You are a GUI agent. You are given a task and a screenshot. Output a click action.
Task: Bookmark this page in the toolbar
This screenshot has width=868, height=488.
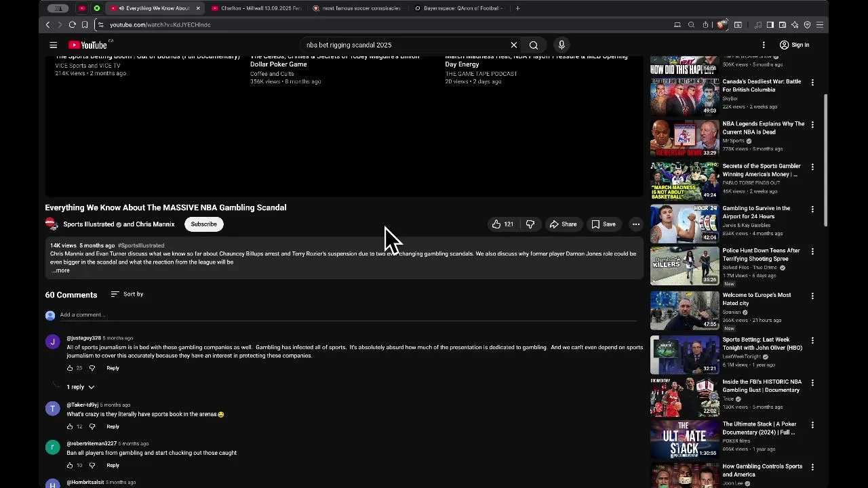[84, 24]
